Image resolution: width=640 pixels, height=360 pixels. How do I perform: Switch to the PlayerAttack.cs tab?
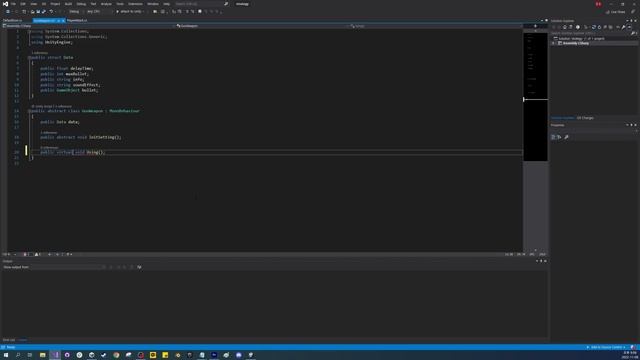pyautogui.click(x=77, y=20)
